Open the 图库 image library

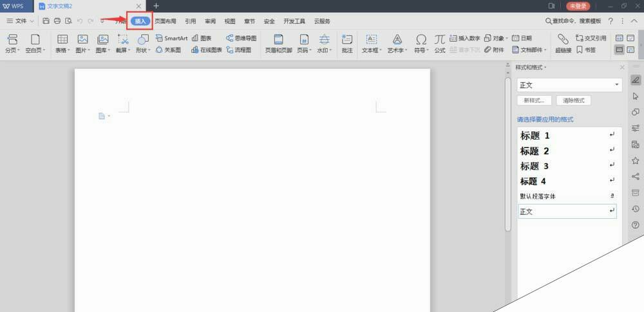[102, 44]
